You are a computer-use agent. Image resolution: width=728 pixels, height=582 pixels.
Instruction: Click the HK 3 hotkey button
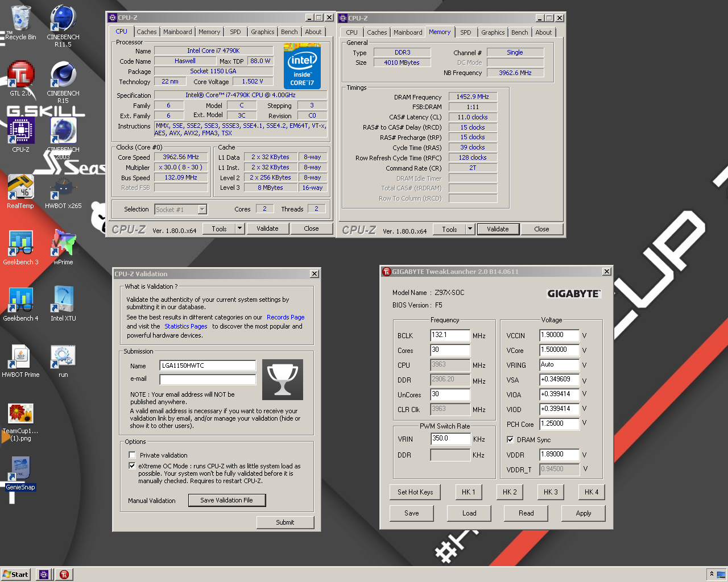[551, 492]
